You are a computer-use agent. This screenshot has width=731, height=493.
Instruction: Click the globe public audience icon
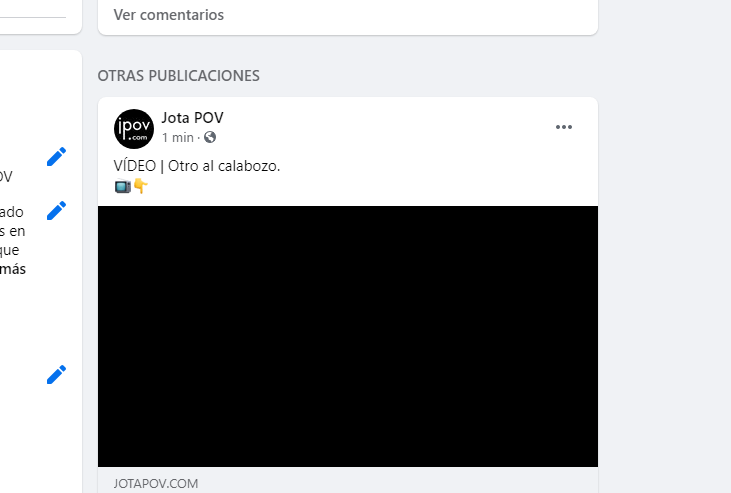pyautogui.click(x=210, y=137)
